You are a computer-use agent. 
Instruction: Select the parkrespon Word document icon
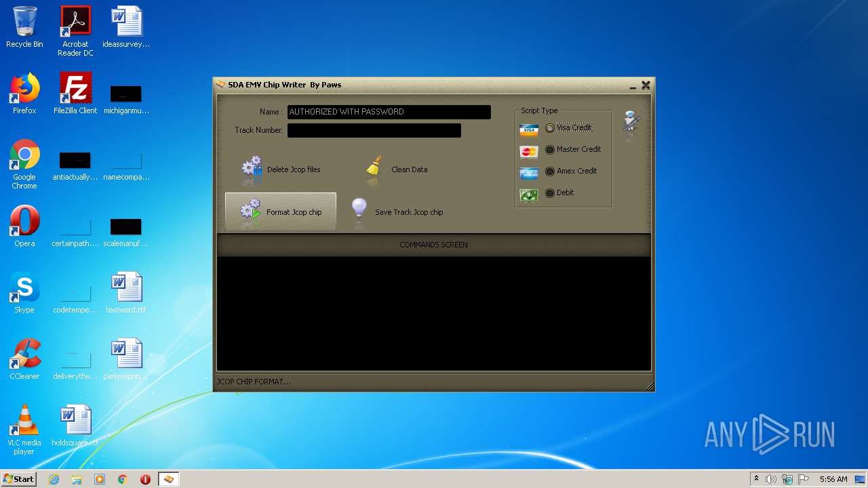point(126,360)
